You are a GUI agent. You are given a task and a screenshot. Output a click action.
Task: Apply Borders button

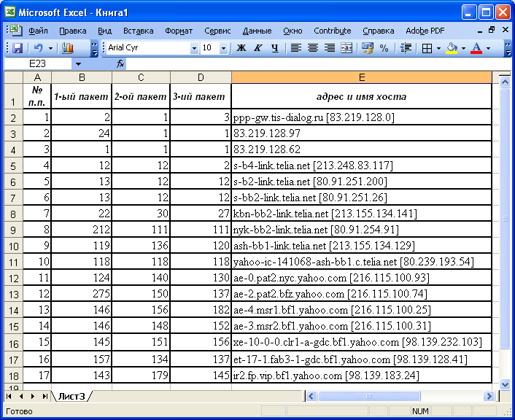tap(427, 48)
